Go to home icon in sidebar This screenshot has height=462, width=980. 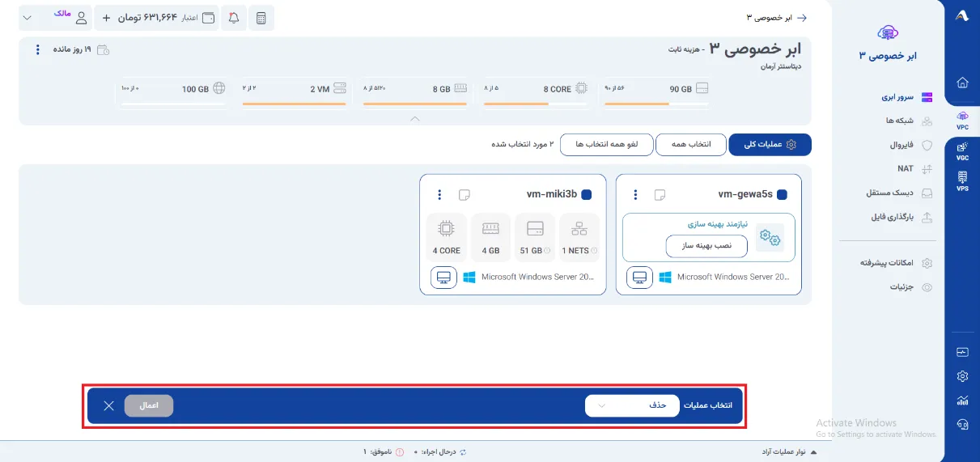(x=962, y=83)
